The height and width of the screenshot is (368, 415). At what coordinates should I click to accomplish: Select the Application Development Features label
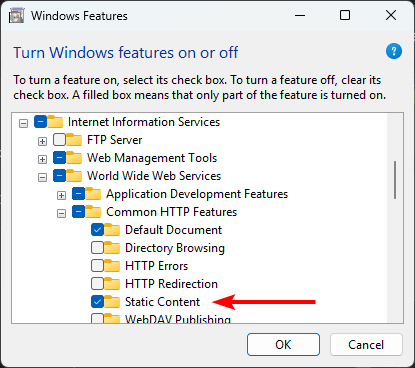click(197, 194)
